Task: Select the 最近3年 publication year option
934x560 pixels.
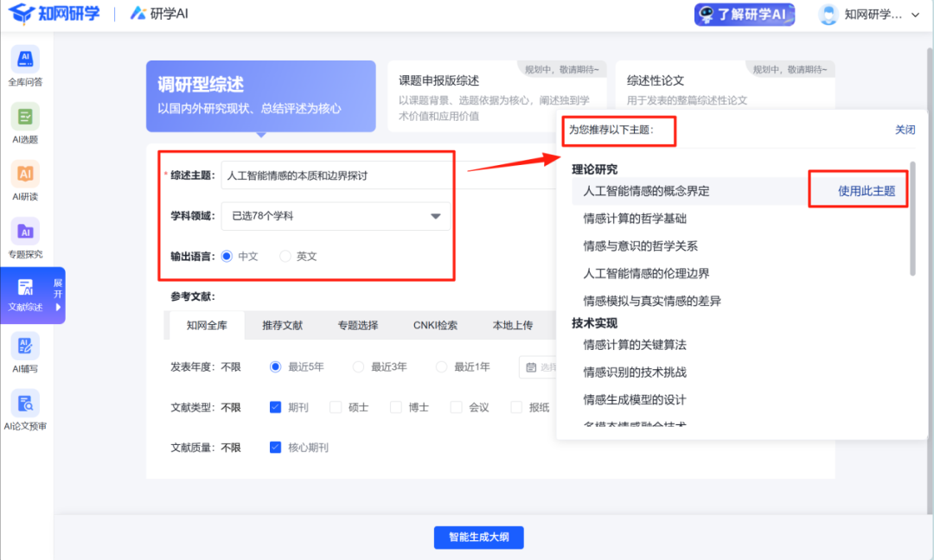Action: point(359,366)
